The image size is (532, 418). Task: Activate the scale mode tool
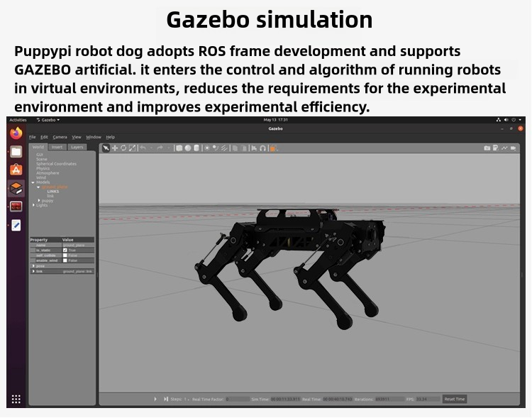(133, 148)
